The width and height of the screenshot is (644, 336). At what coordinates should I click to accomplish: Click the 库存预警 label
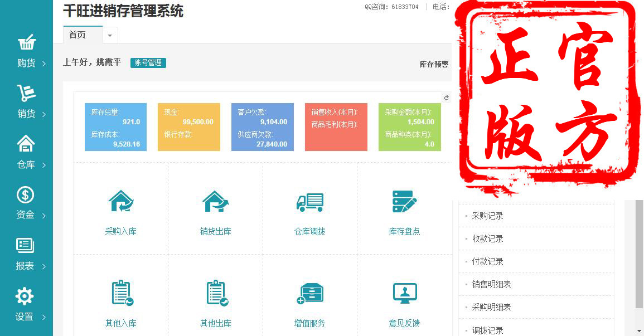click(434, 65)
